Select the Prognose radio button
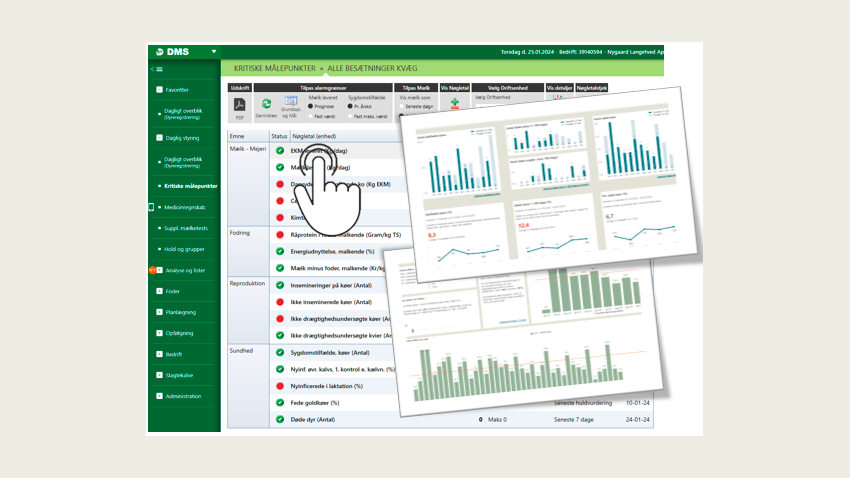 click(x=311, y=106)
